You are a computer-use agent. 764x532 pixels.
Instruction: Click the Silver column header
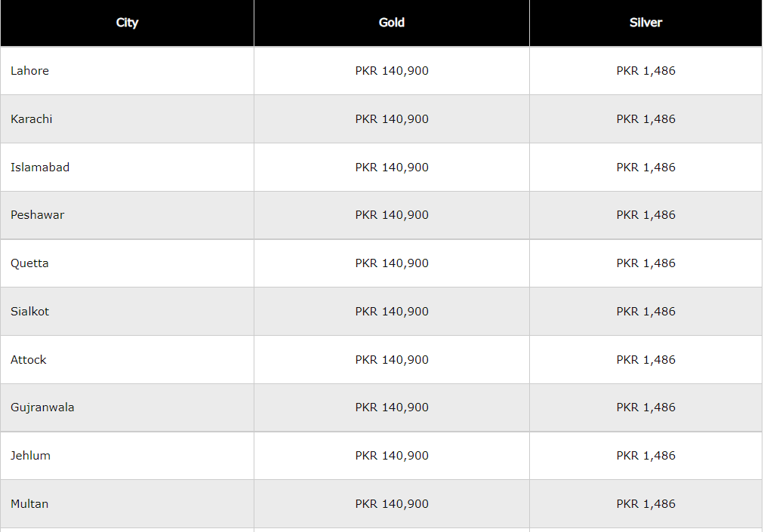click(x=645, y=23)
